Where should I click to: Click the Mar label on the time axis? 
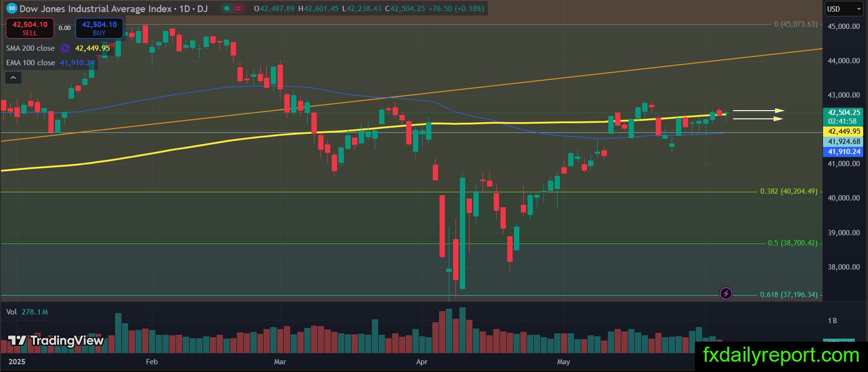[x=280, y=362]
